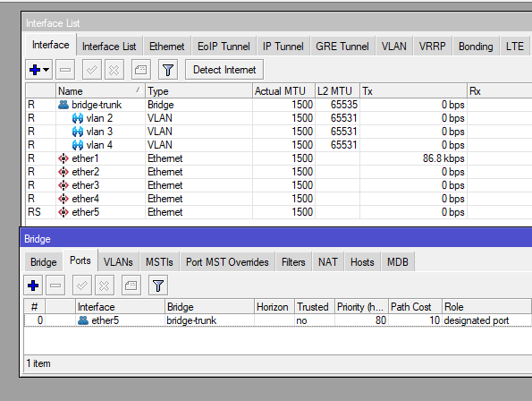
Task: Click the disable X button in Interface List
Action: click(x=114, y=70)
